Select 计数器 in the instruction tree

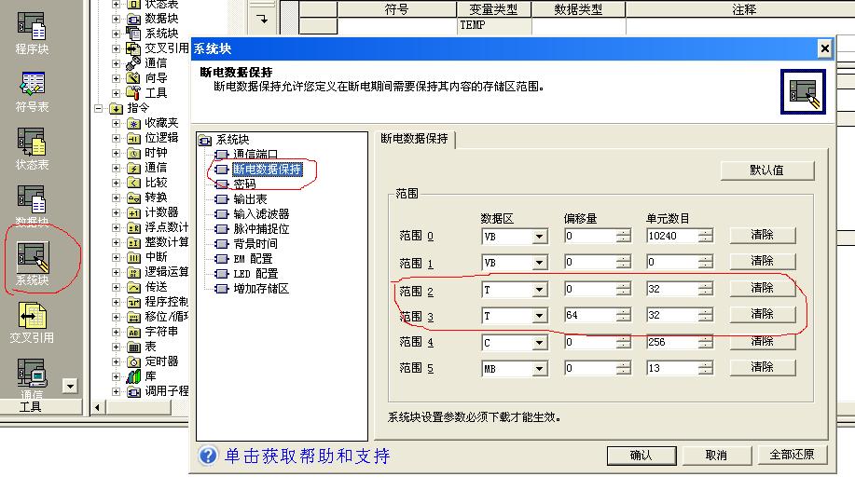161,212
